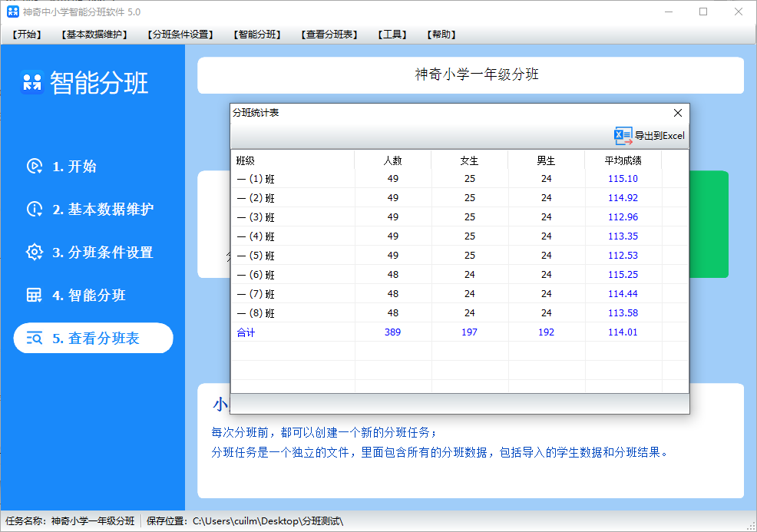Viewport: 757px width, 532px height.
Task: Click the 女生 column header
Action: pos(469,160)
